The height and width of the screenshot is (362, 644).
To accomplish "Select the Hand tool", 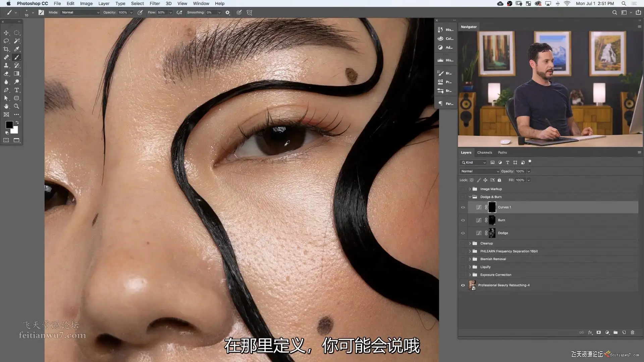I will click(x=6, y=106).
